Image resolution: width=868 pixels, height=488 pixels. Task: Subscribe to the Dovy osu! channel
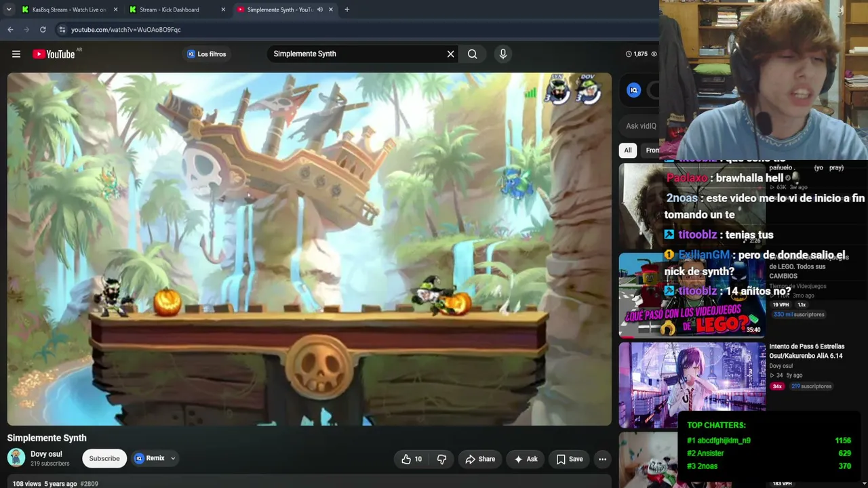[x=104, y=459]
